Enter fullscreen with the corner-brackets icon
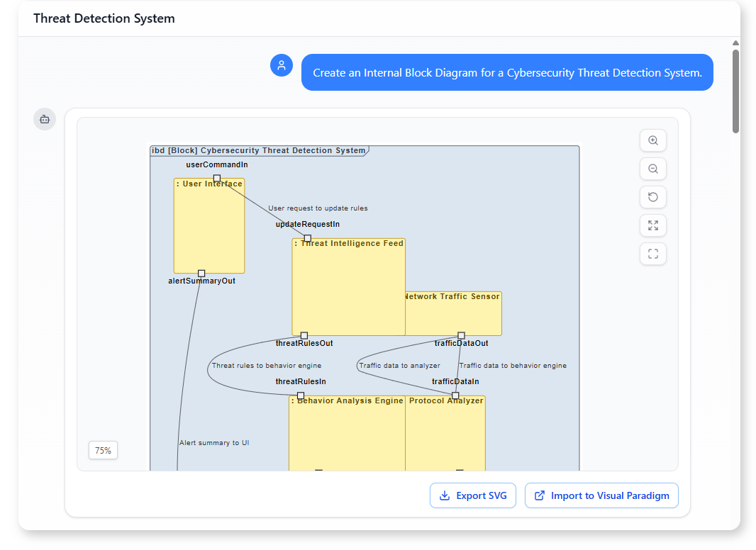The width and height of the screenshot is (756, 550). coord(652,254)
